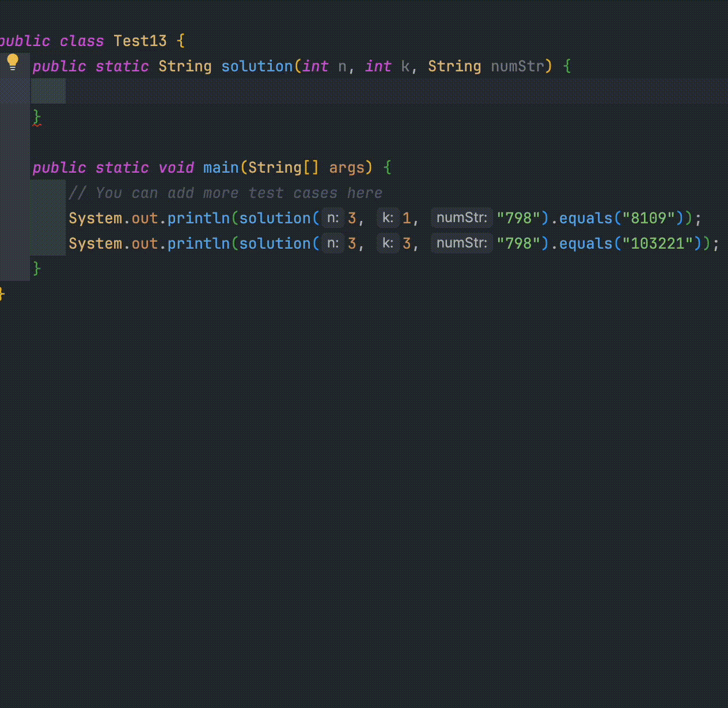The image size is (728, 708).
Task: Click the red-underlined closing brace
Action: tap(36, 117)
